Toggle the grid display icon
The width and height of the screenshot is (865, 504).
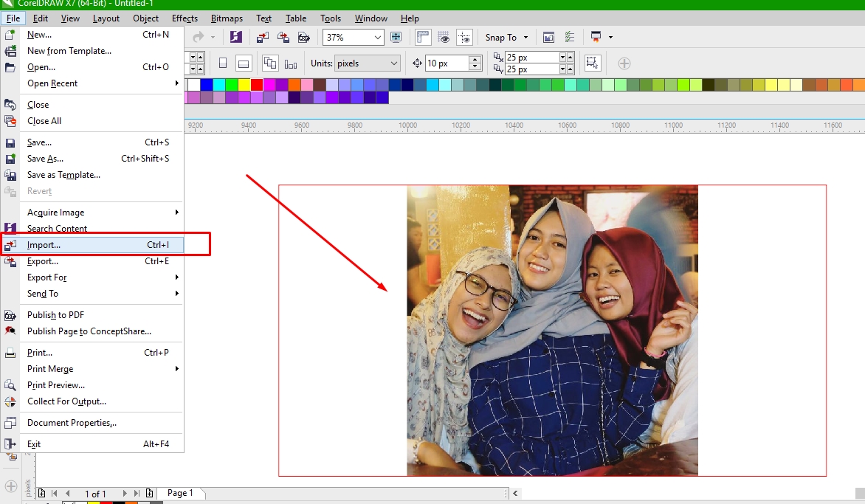pos(444,37)
